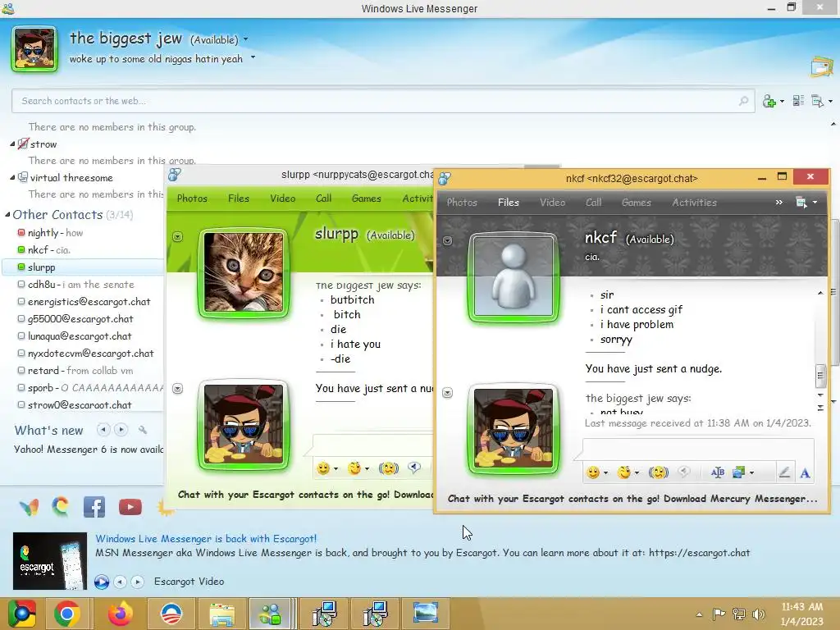The width and height of the screenshot is (840, 630).
Task: Expand hidden toolbar items in nkcf window
Action: [779, 202]
